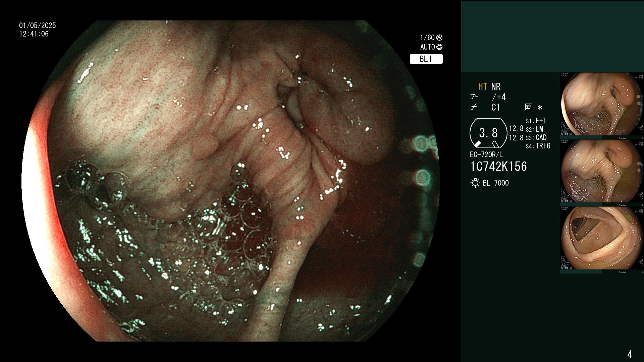Click the orange HT label
The width and height of the screenshot is (644, 362).
[482, 86]
